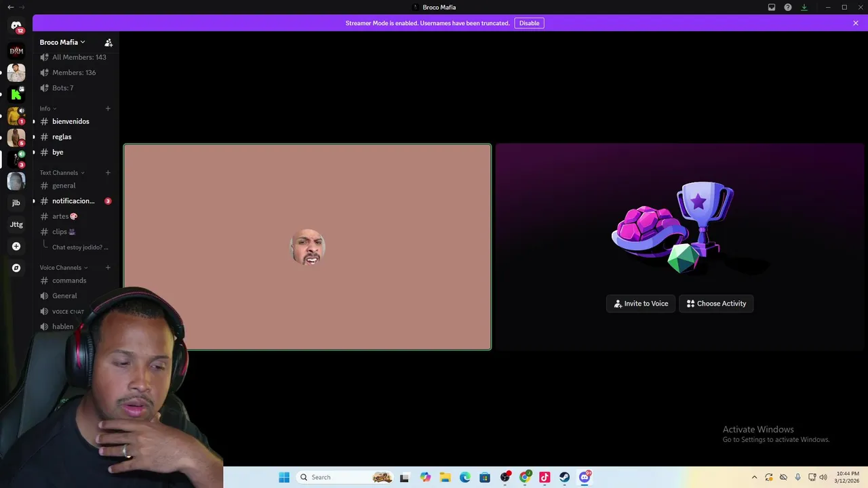Screen dimensions: 868x488
Task: Go back using the title bar arrow
Action: pos(10,7)
